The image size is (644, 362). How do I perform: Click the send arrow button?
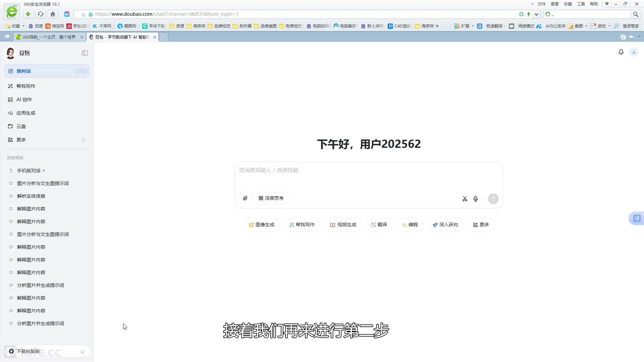tap(493, 199)
